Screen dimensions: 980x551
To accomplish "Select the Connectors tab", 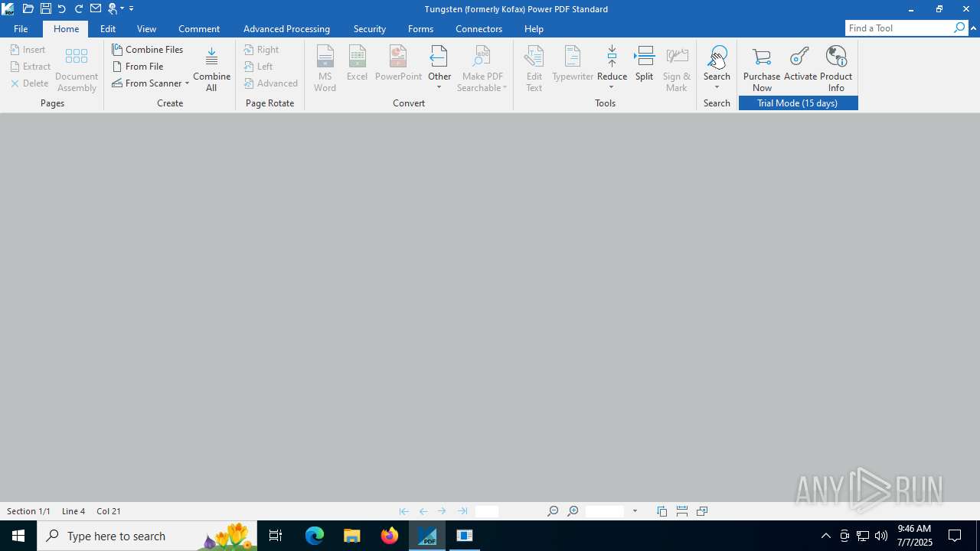I will 479,29.
